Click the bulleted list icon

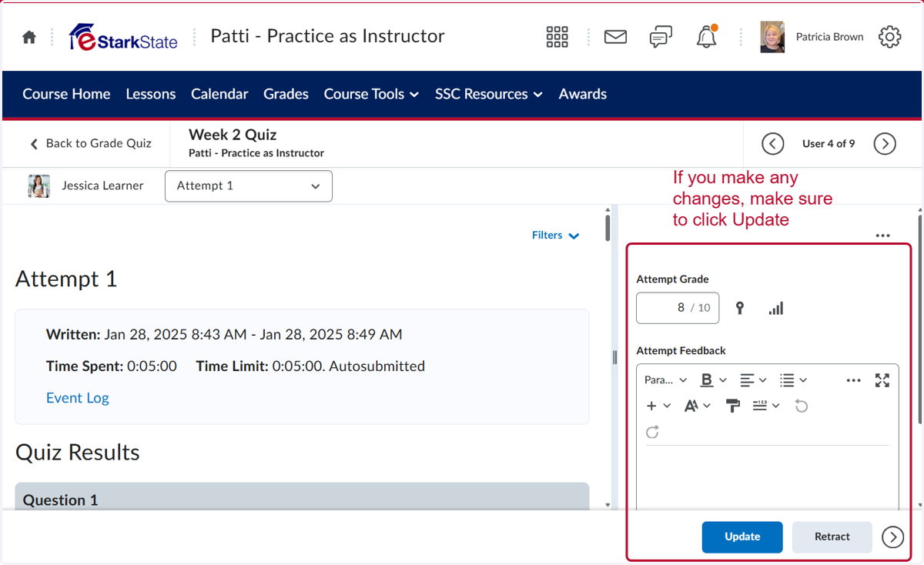click(x=787, y=380)
